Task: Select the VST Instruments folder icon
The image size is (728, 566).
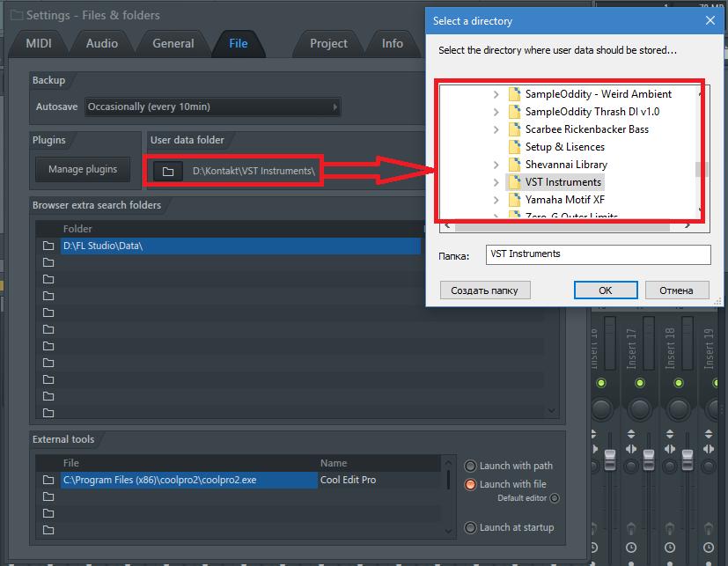Action: 514,182
